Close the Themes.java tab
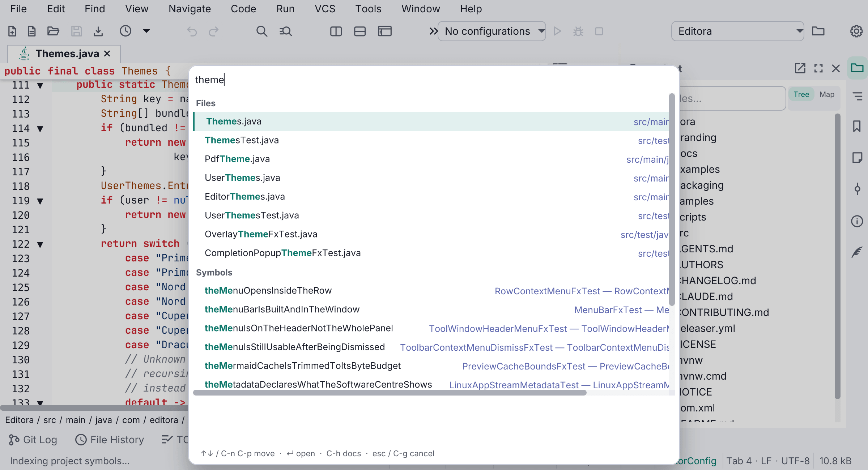Viewport: 868px width, 470px height. click(x=107, y=54)
